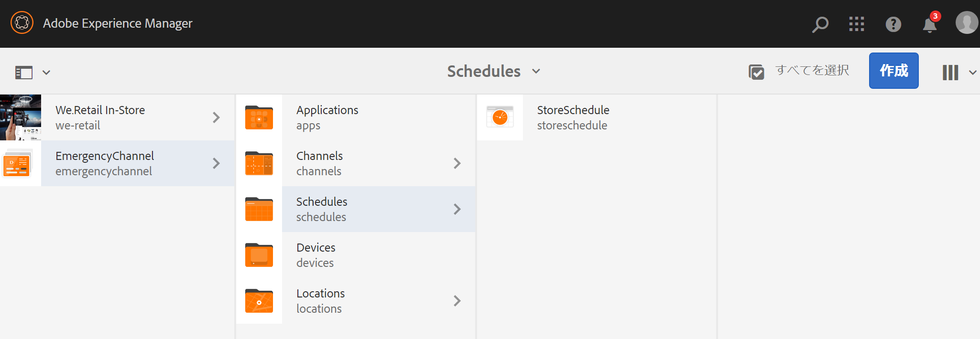
Task: Expand the Channels folder chevron
Action: (x=457, y=163)
